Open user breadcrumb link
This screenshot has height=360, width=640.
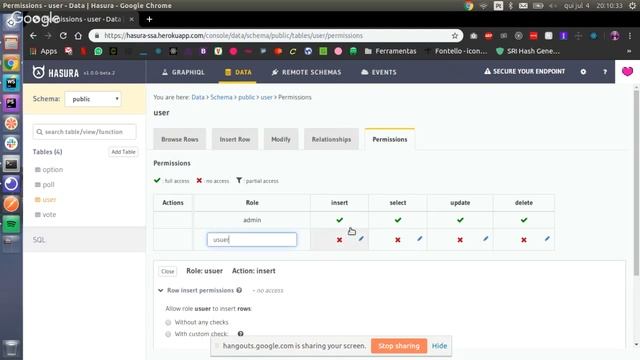click(267, 97)
